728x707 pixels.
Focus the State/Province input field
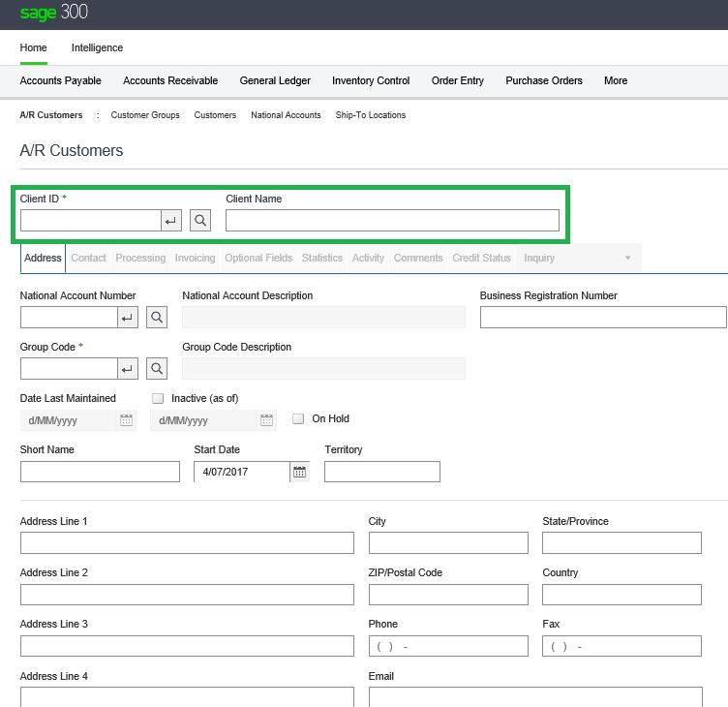pyautogui.click(x=622, y=543)
